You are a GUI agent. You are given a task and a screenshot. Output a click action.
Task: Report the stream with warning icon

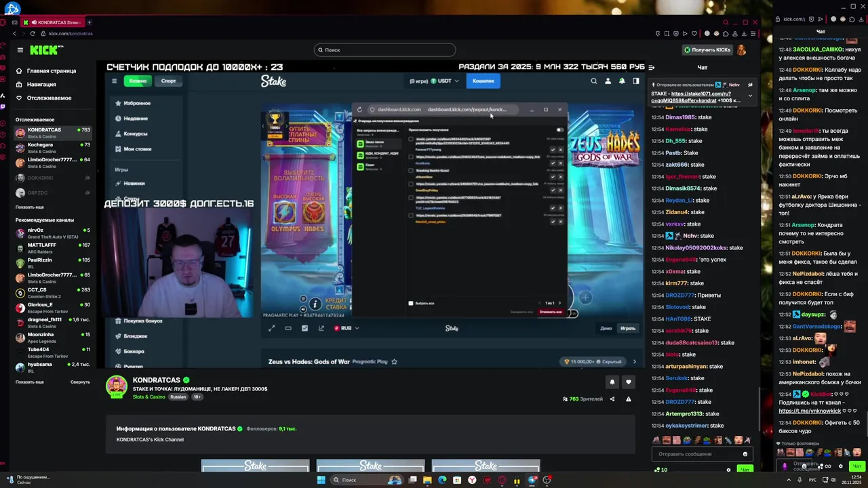click(628, 399)
